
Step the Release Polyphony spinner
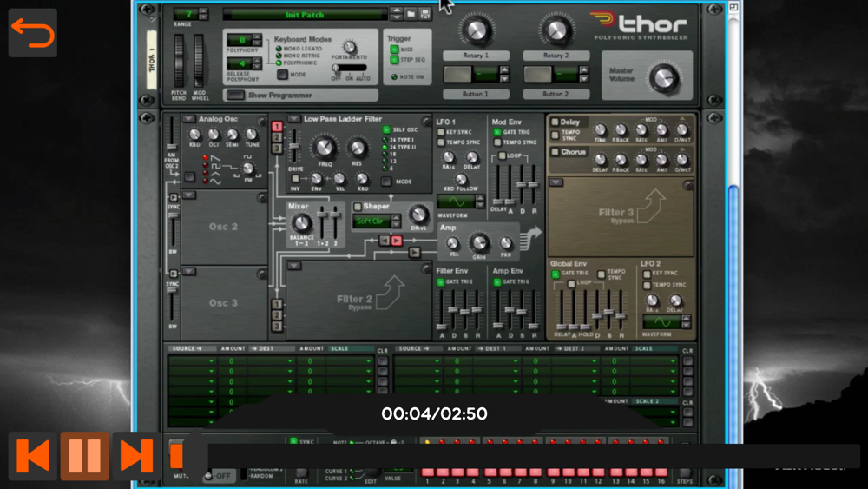coord(257,63)
